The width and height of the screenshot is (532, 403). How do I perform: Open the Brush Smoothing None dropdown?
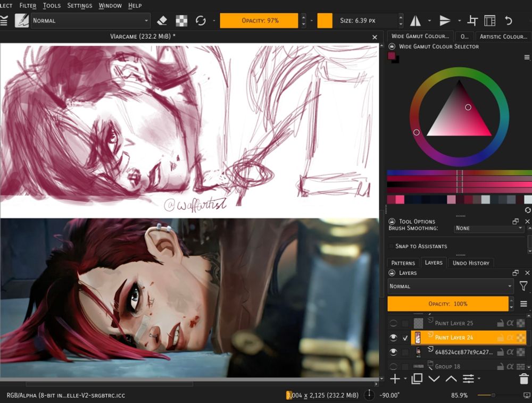click(x=489, y=228)
